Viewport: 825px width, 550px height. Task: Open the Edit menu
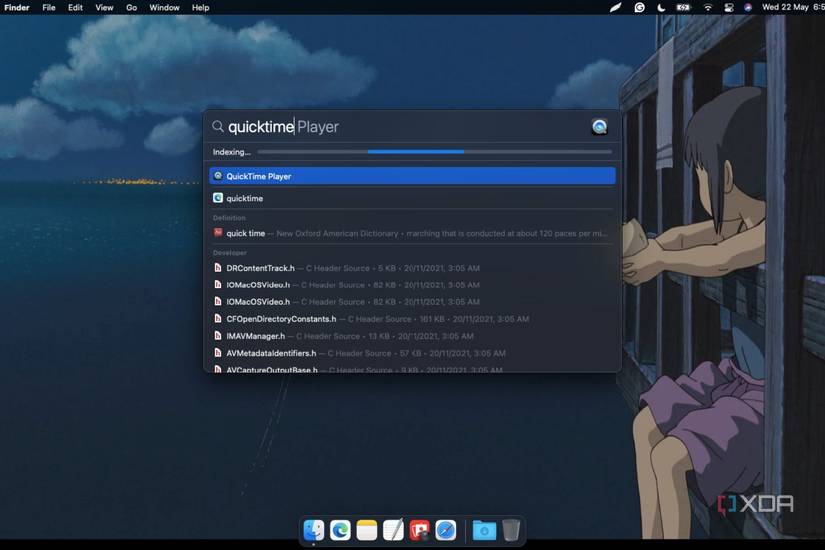pyautogui.click(x=75, y=7)
